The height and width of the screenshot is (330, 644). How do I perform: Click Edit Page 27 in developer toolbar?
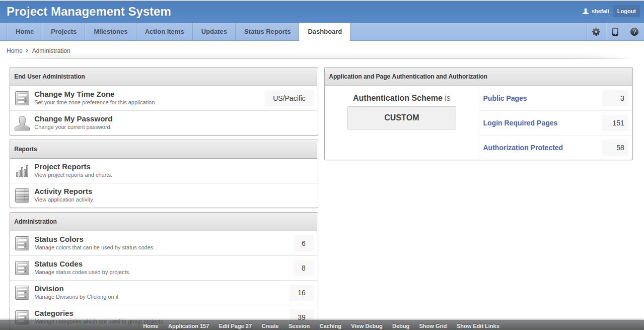click(235, 326)
